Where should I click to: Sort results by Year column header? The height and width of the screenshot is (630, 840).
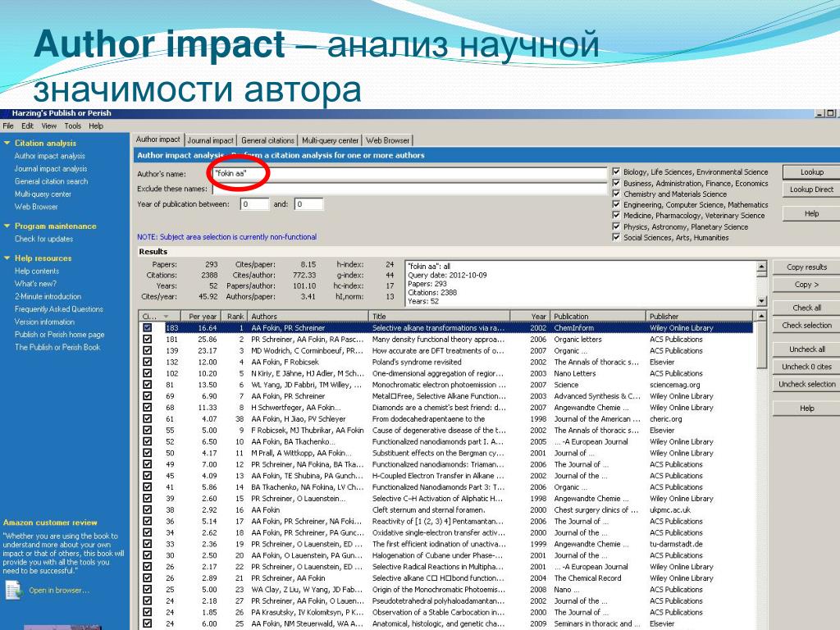(531, 316)
